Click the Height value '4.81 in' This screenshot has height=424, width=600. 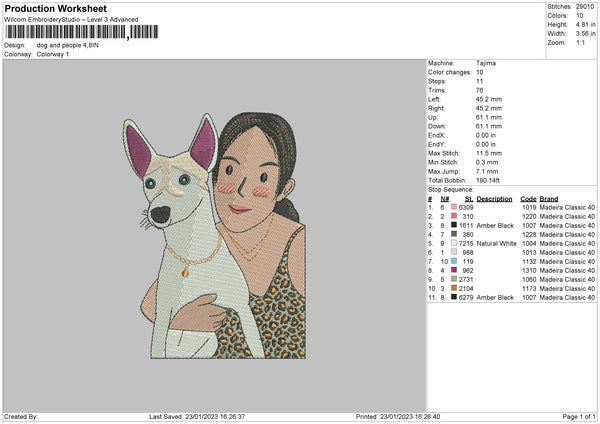click(x=585, y=24)
